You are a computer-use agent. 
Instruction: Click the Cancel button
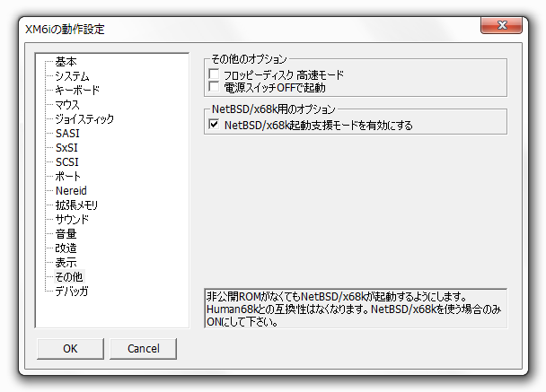click(x=143, y=349)
